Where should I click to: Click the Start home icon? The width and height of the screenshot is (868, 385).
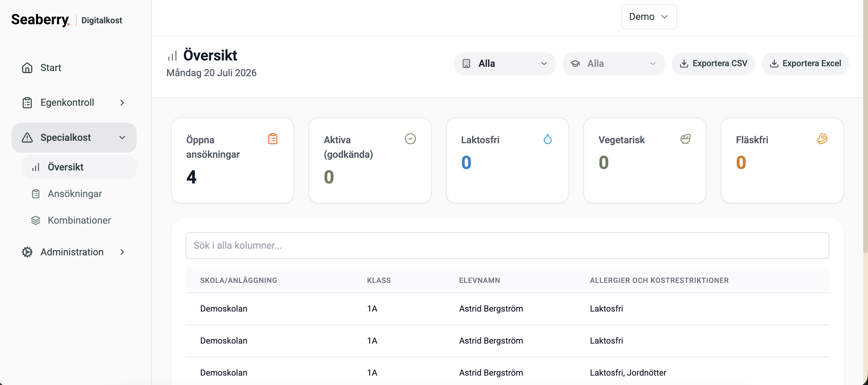coord(27,68)
